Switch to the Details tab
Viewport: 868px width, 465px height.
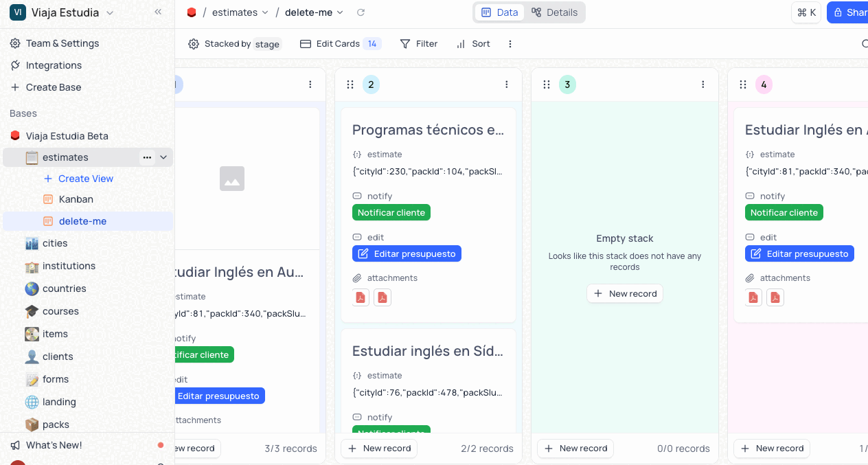point(555,12)
